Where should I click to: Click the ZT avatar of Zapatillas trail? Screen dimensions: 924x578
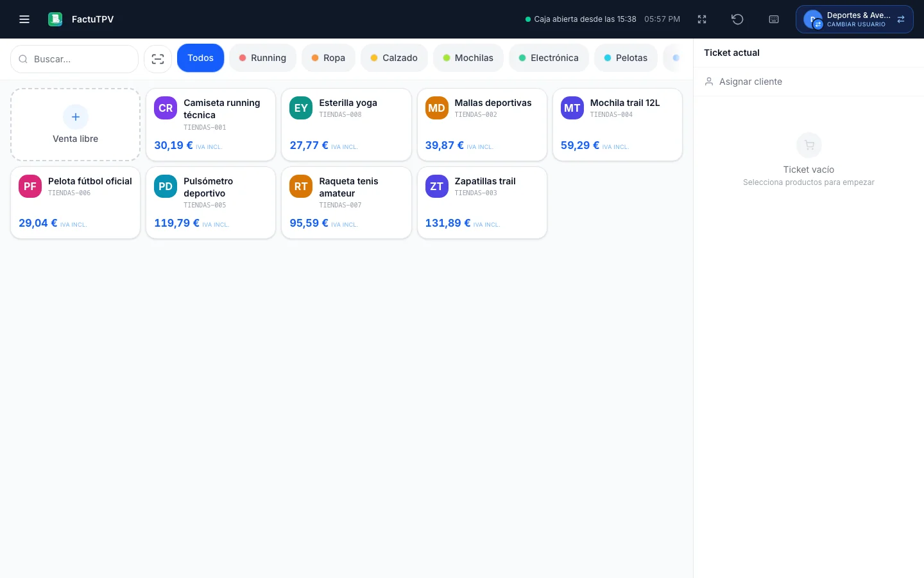(x=437, y=186)
